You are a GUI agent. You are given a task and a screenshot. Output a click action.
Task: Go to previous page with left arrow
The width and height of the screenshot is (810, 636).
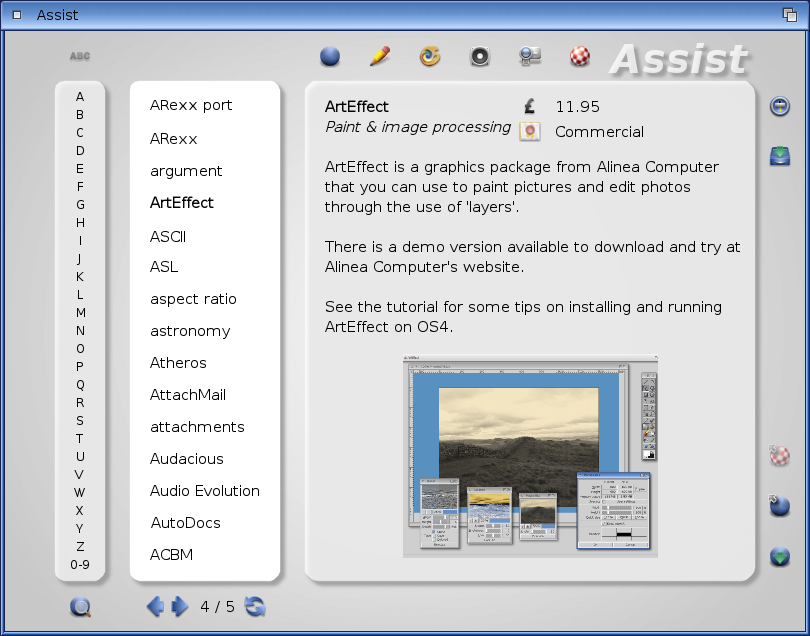click(x=155, y=607)
